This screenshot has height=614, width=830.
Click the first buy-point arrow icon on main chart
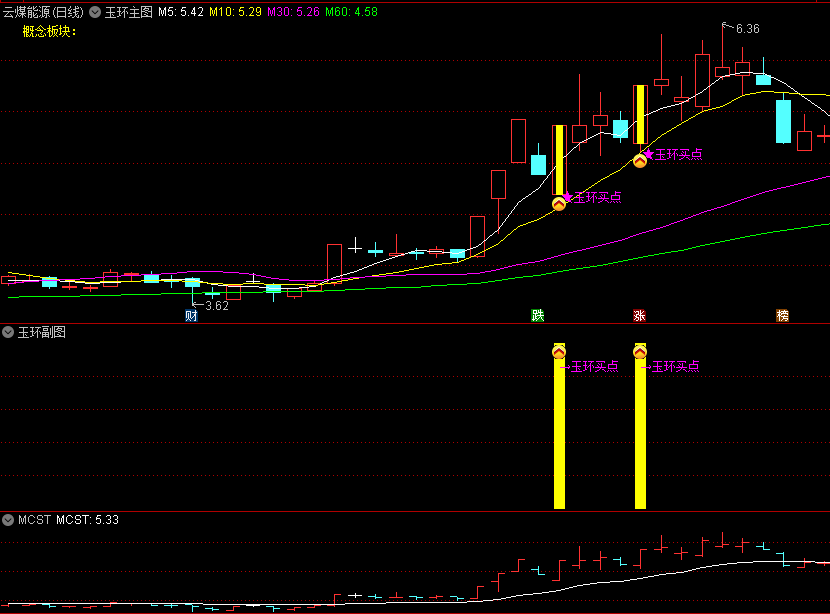(x=559, y=204)
